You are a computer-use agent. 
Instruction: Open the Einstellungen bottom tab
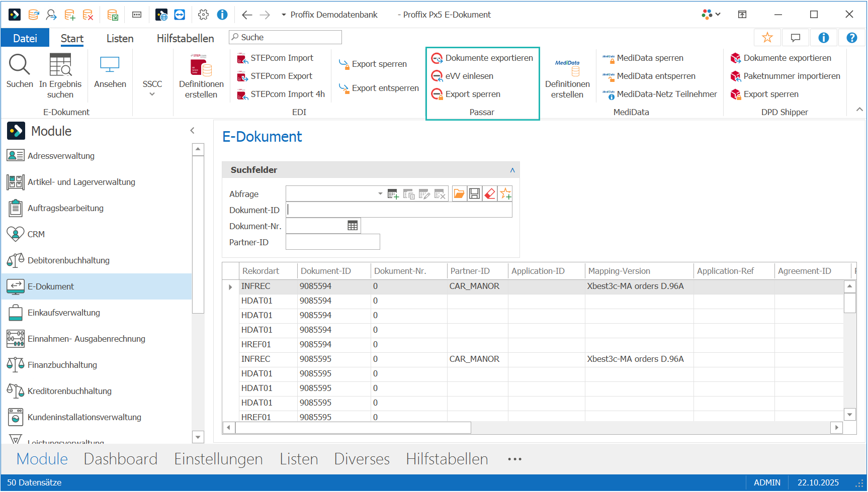tap(218, 459)
